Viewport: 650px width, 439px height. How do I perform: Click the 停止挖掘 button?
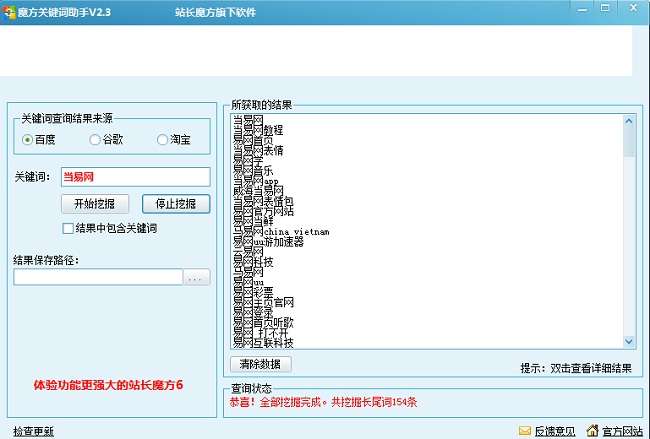click(176, 204)
